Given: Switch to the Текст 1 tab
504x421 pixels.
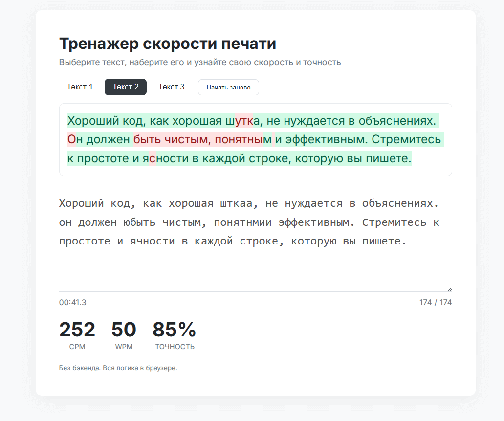Looking at the screenshot, I should [x=80, y=87].
